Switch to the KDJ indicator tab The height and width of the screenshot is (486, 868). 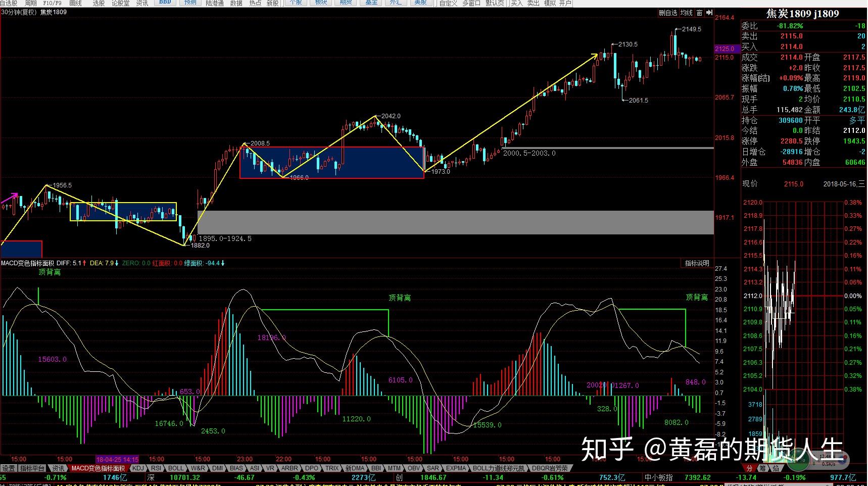138,468
